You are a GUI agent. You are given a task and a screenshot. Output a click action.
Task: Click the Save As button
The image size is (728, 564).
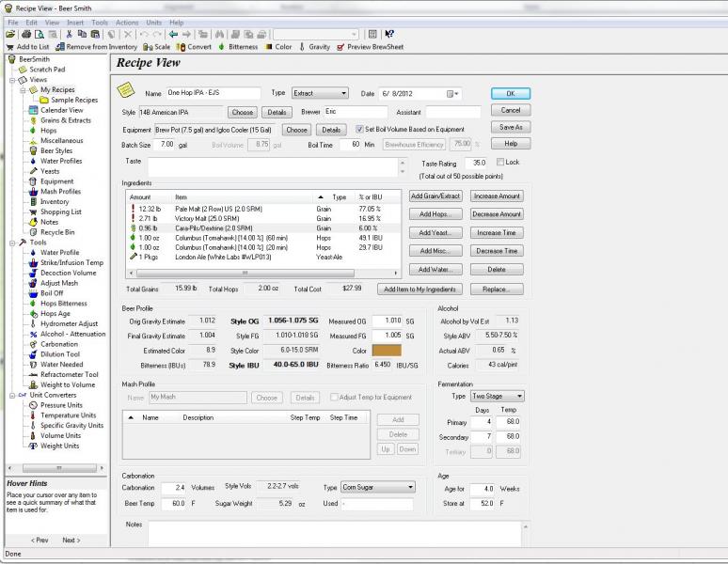point(510,127)
